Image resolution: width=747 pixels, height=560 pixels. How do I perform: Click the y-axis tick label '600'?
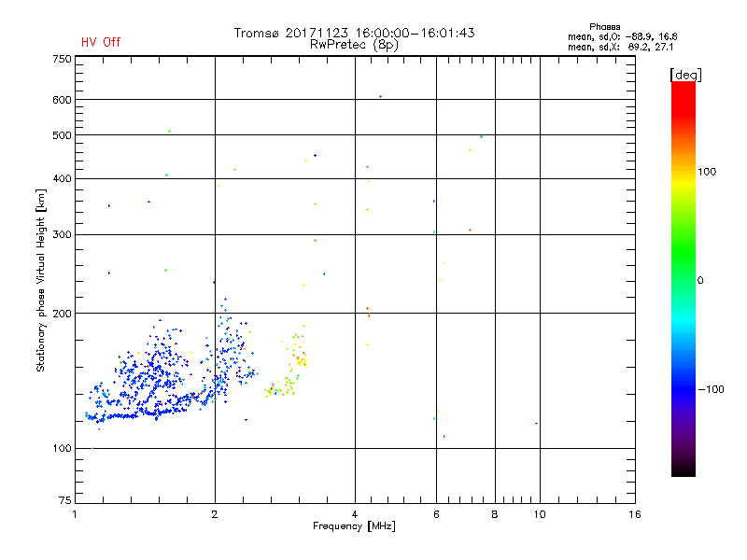point(62,100)
